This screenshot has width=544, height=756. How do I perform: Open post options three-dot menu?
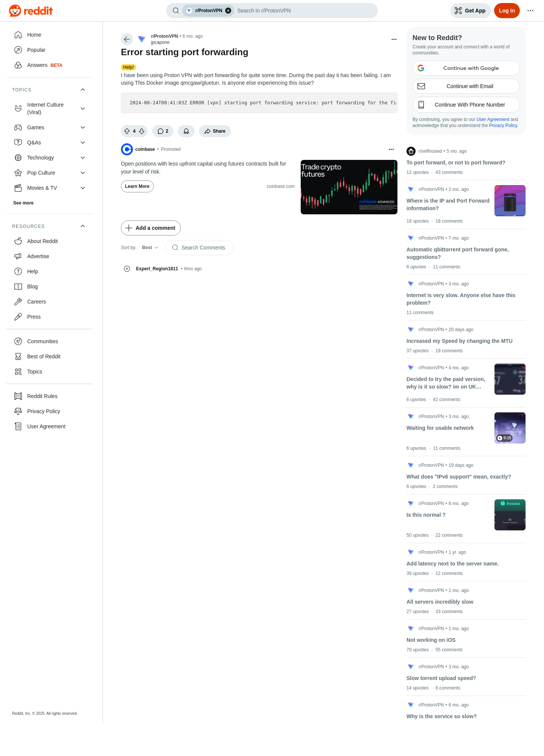(394, 39)
